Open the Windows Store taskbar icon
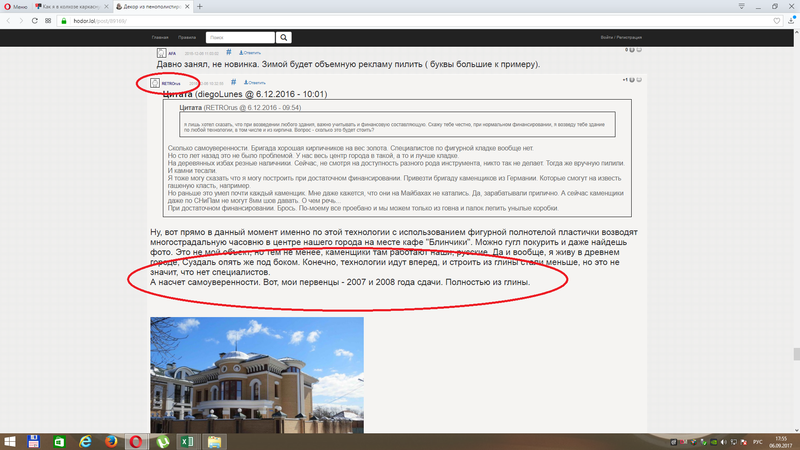 (59, 441)
